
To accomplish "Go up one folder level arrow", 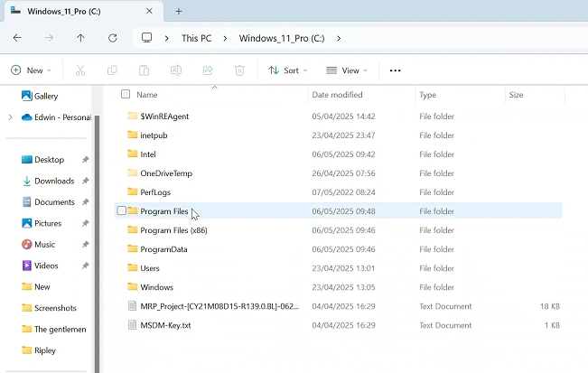I will 80,38.
